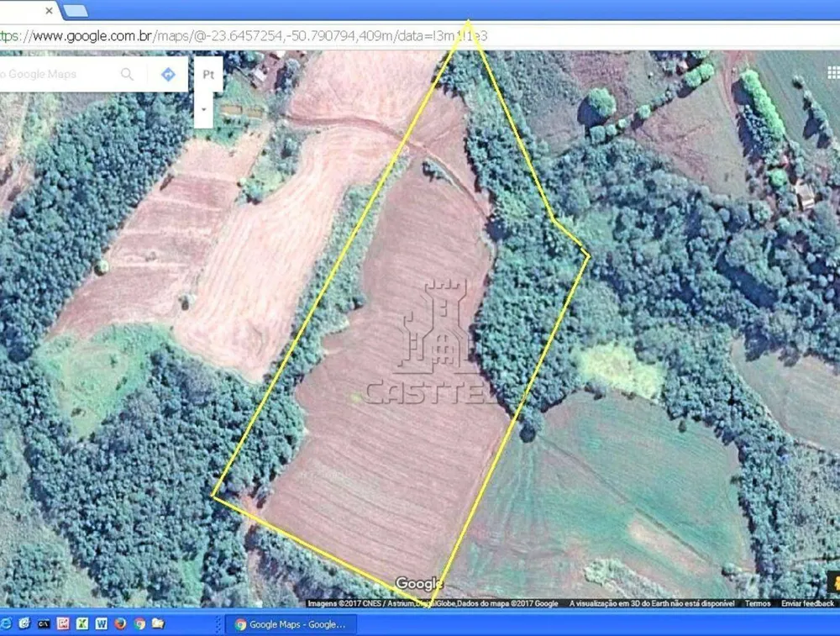Open the command prompt taskbar icon
Screen dimensions: 840x636
[x=44, y=623]
